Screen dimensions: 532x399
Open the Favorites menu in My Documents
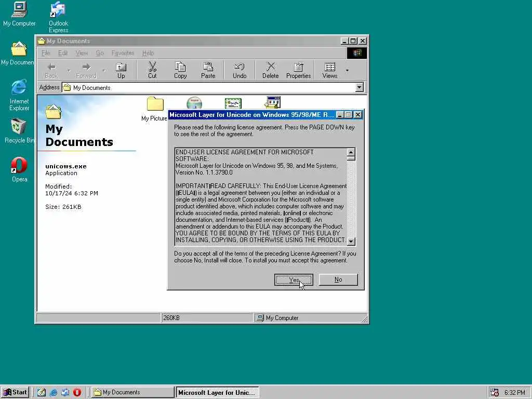click(123, 53)
